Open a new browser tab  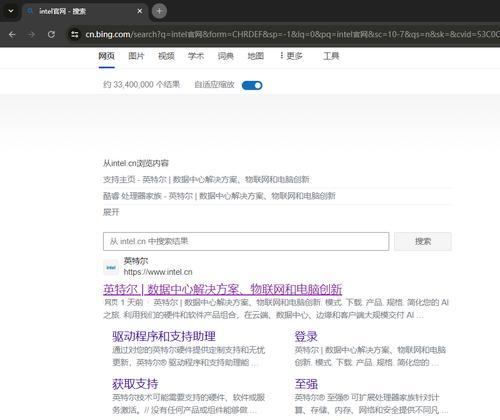coord(159,11)
